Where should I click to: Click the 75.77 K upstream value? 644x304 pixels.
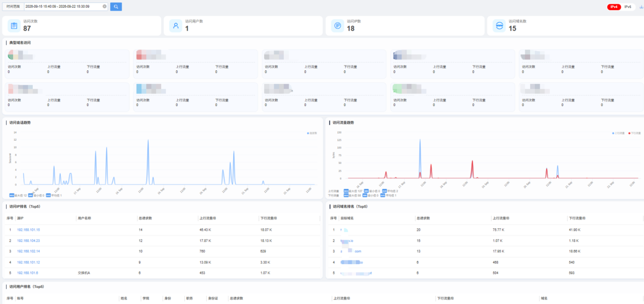click(498, 229)
